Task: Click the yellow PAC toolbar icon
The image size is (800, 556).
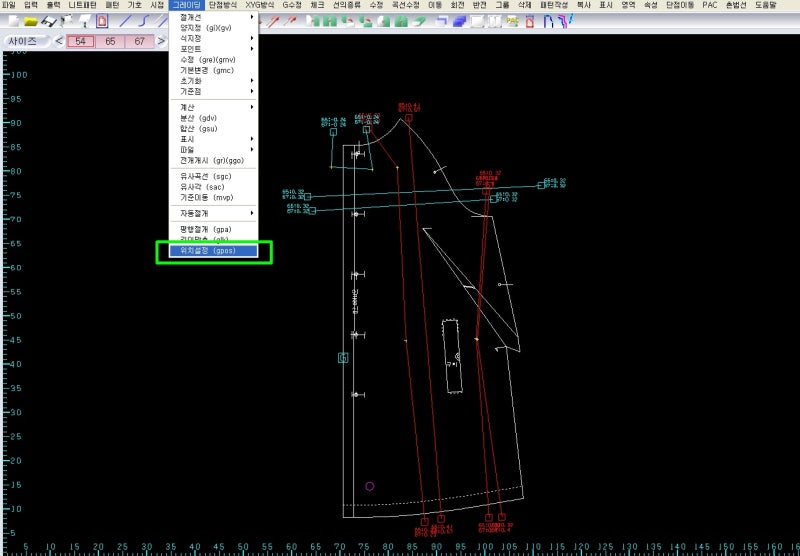Action: click(513, 21)
